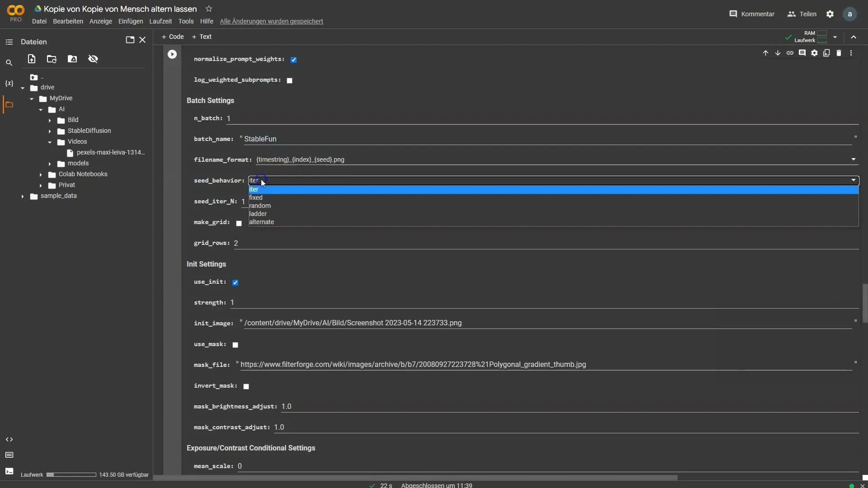Open the terminal icon at bottom left

point(9,471)
